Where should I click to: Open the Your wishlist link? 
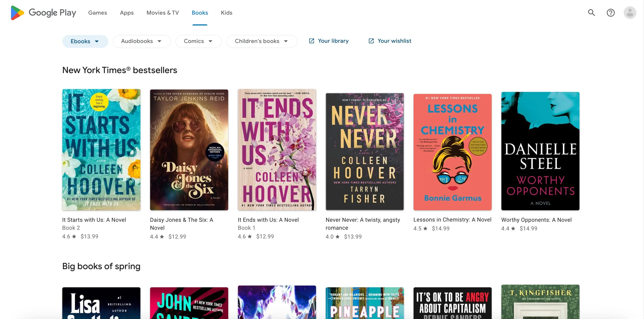point(390,41)
